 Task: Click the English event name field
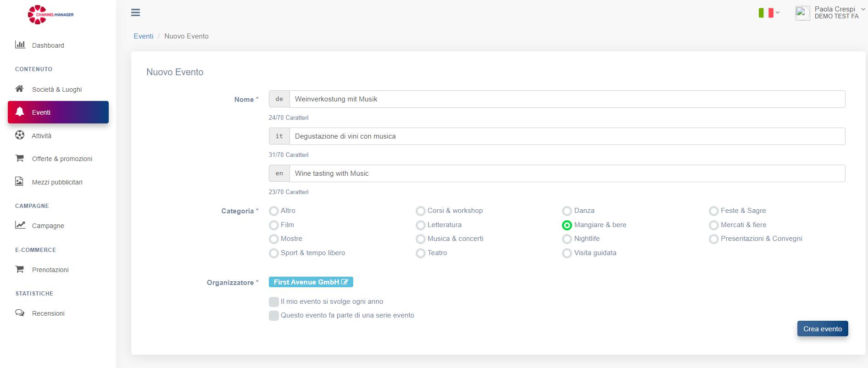(x=567, y=173)
